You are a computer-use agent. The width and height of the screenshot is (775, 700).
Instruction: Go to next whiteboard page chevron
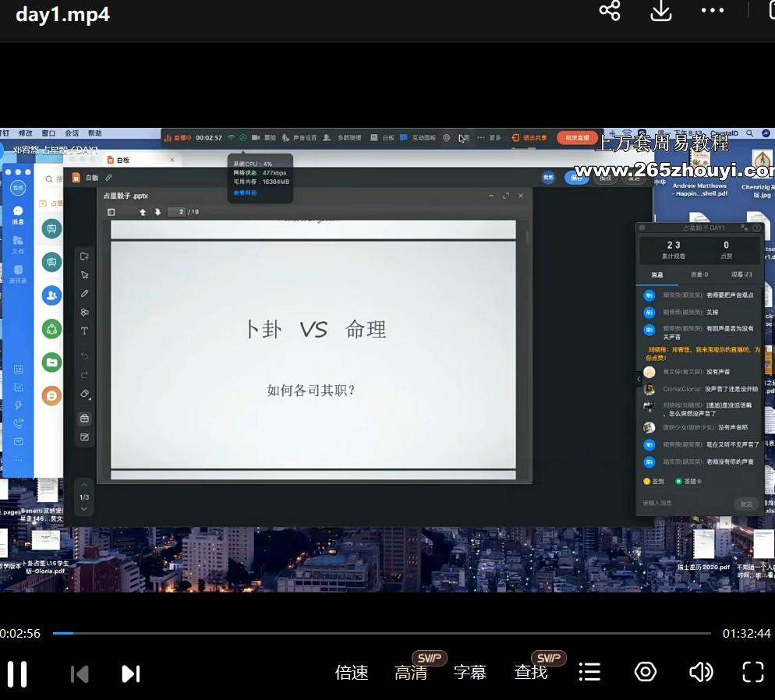[x=84, y=509]
